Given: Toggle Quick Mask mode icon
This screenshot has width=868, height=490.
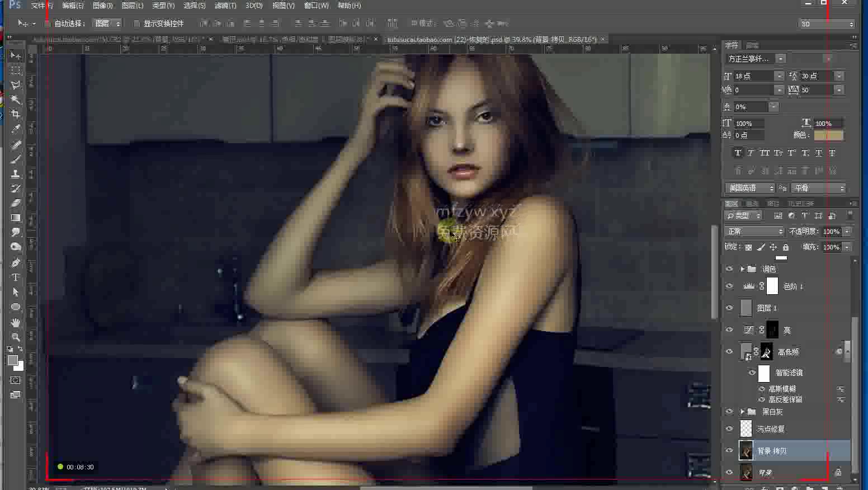Looking at the screenshot, I should (x=16, y=380).
